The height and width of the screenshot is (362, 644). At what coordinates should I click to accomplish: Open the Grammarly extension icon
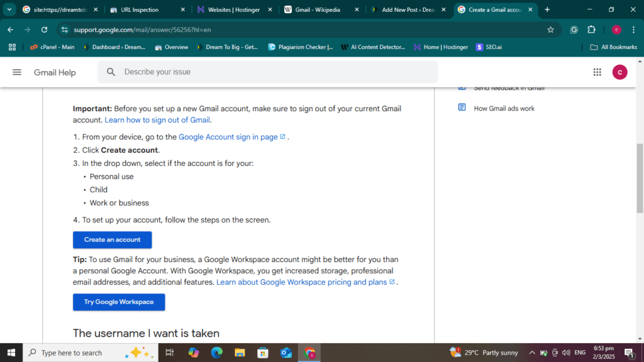(574, 30)
